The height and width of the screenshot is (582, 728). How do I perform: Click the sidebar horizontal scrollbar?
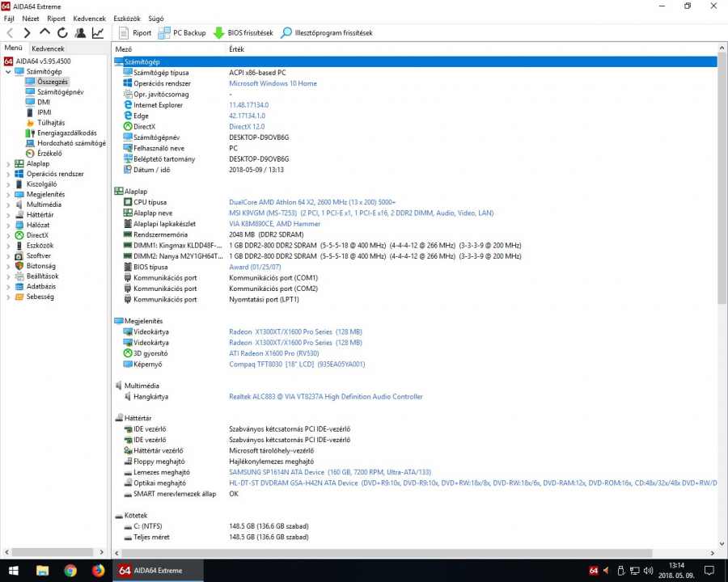54,552
